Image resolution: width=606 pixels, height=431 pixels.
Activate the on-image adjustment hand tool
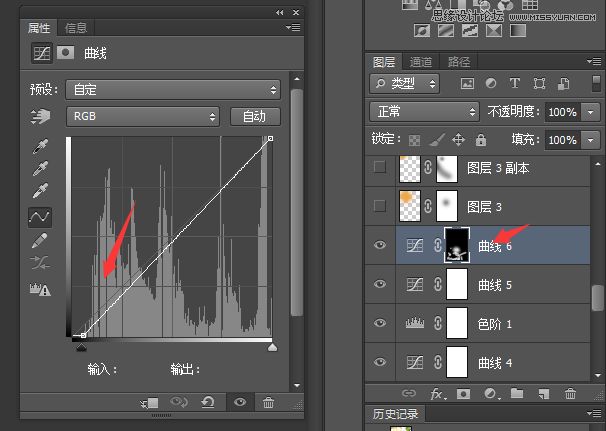click(x=40, y=116)
